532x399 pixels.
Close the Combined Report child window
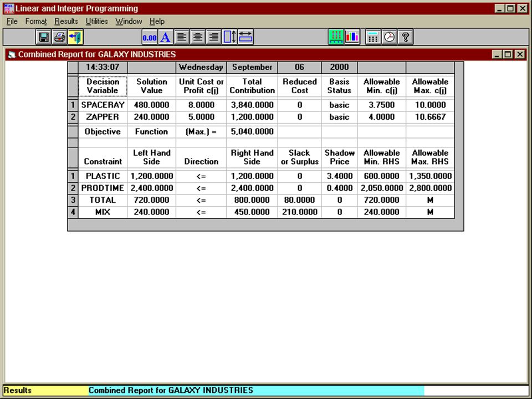(x=520, y=54)
